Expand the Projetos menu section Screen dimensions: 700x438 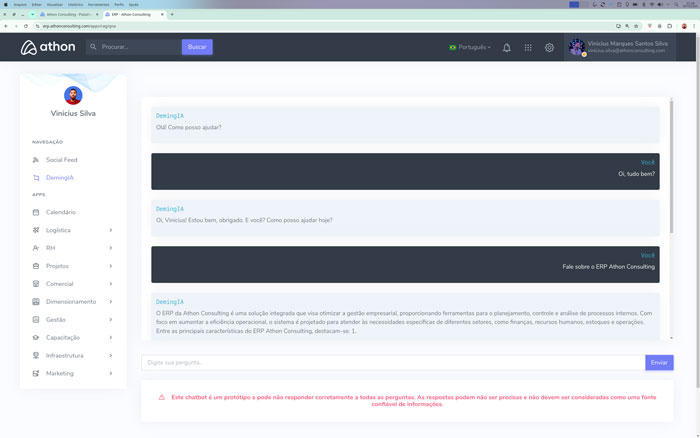point(110,266)
